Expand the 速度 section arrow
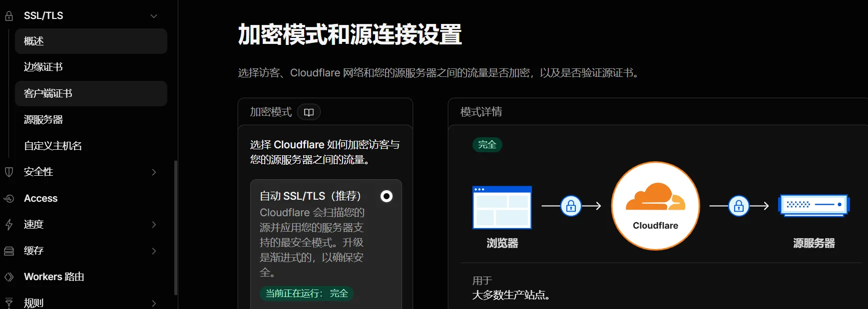The image size is (868, 309). click(x=154, y=225)
